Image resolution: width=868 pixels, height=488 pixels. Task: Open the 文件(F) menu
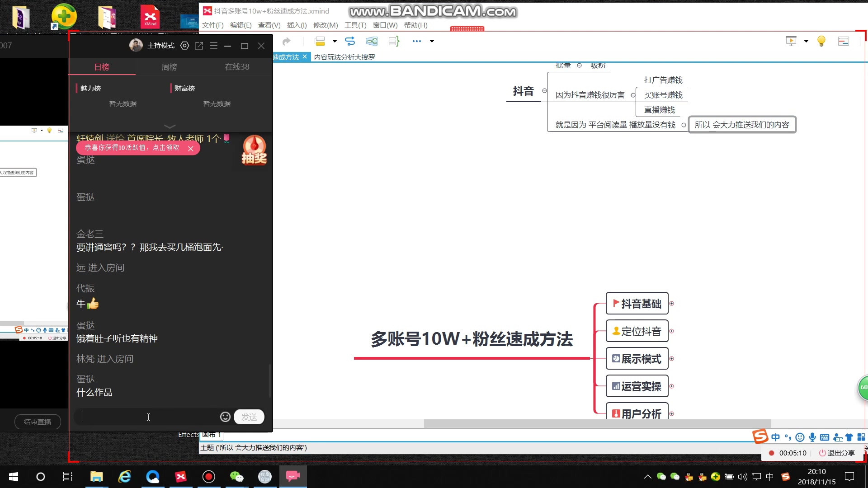(212, 25)
